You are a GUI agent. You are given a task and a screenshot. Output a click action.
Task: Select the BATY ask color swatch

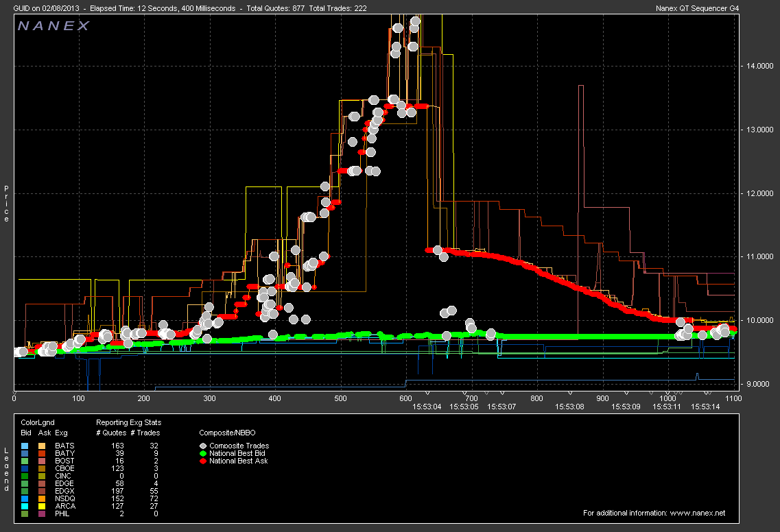click(x=42, y=453)
